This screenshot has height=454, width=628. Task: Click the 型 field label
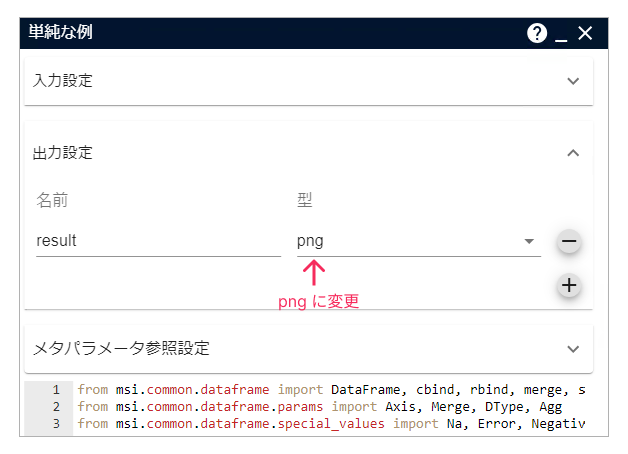(x=304, y=200)
